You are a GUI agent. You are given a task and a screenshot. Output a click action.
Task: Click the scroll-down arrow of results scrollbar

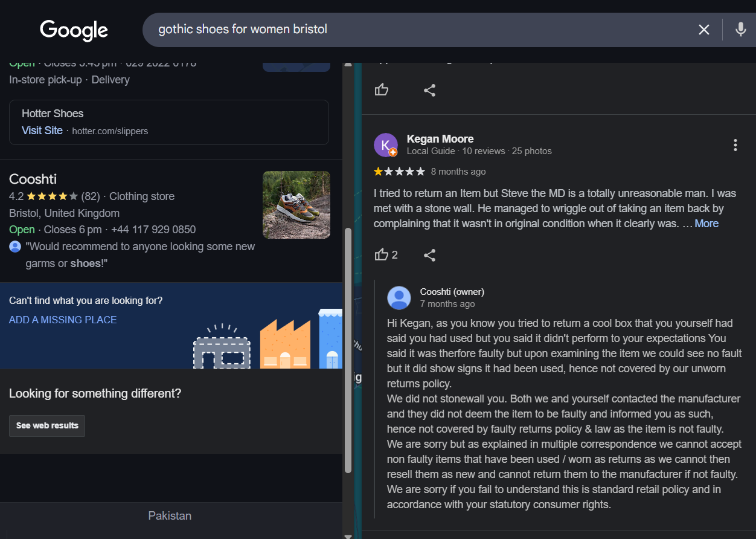(x=348, y=535)
